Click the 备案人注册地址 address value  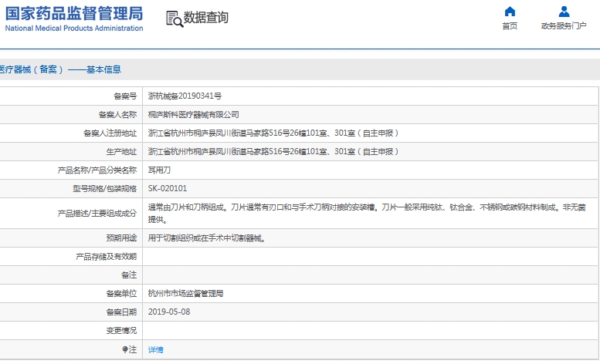coord(273,133)
